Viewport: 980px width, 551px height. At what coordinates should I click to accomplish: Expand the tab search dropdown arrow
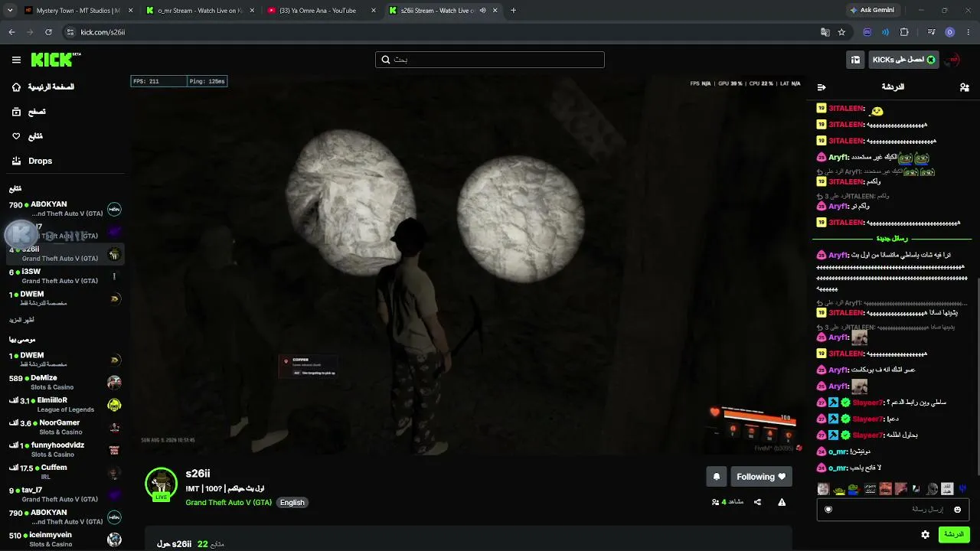pyautogui.click(x=11, y=11)
